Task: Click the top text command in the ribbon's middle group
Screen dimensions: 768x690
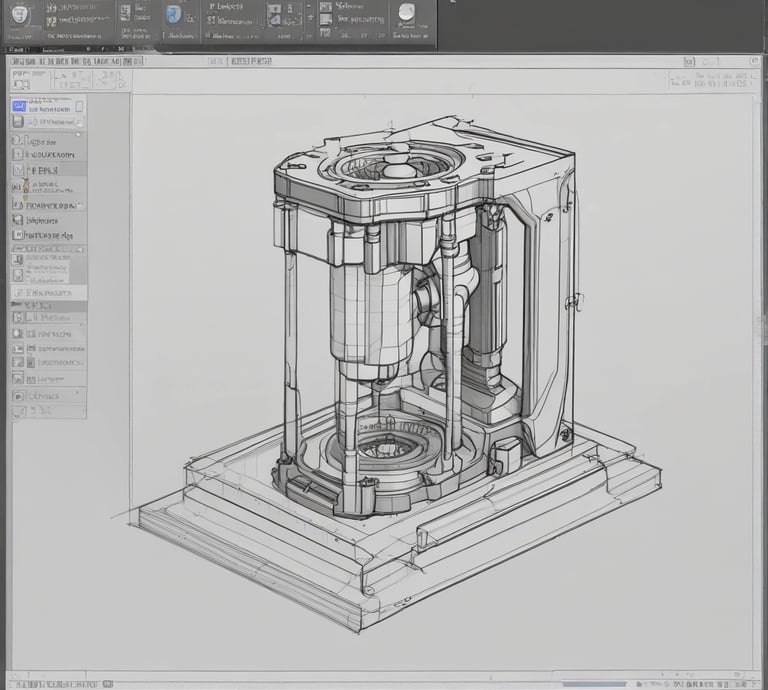Action: point(226,7)
